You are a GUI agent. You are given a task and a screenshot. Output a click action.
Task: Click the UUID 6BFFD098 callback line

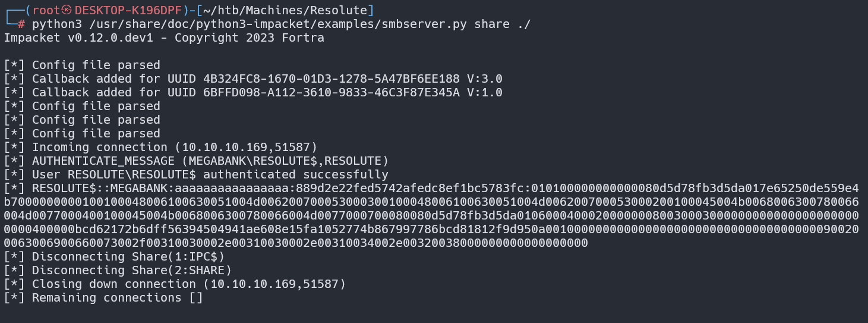click(253, 93)
